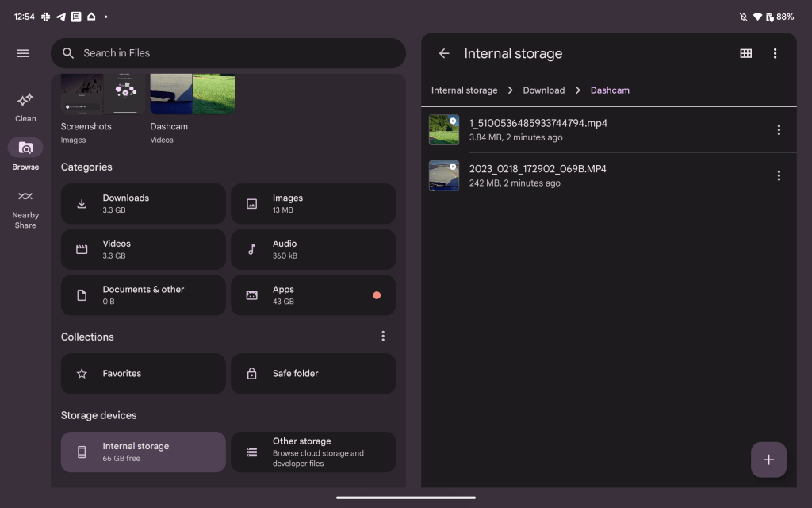This screenshot has width=812, height=508.
Task: Go to Internal storage breadcrumb
Action: click(x=464, y=90)
